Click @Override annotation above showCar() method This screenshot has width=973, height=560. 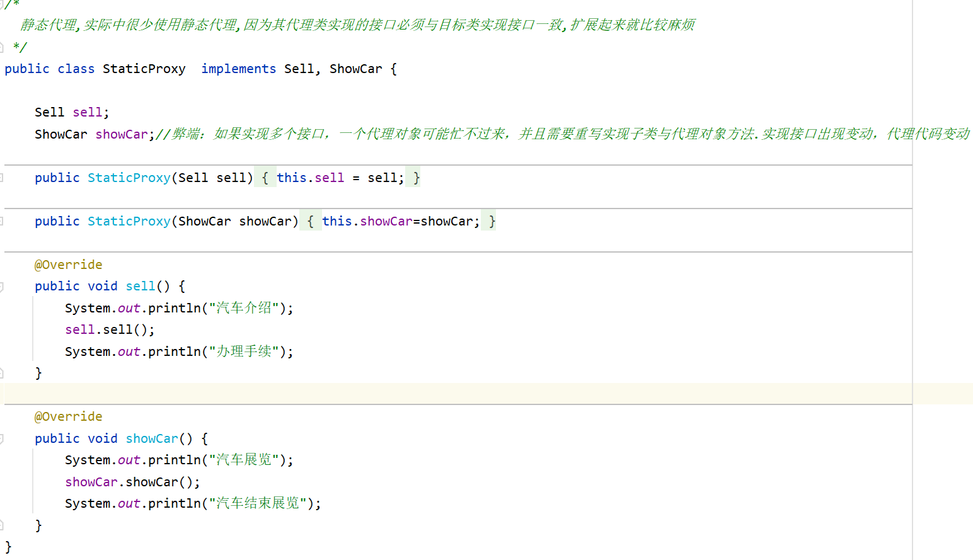tap(68, 417)
